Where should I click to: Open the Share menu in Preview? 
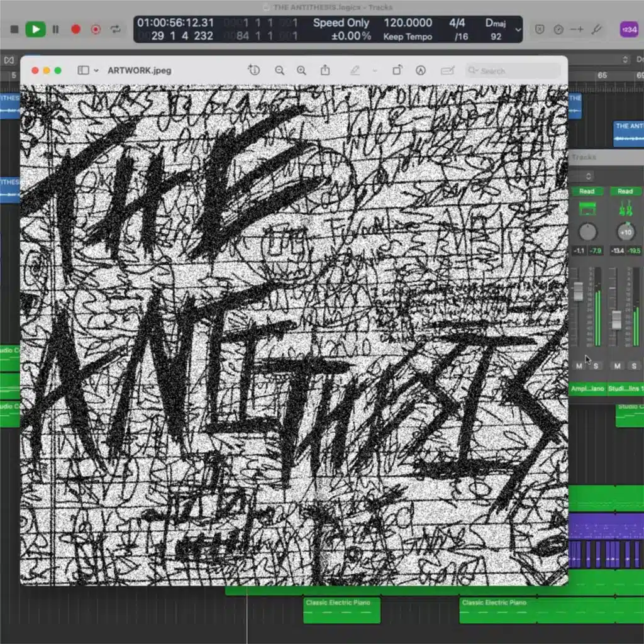click(x=325, y=70)
